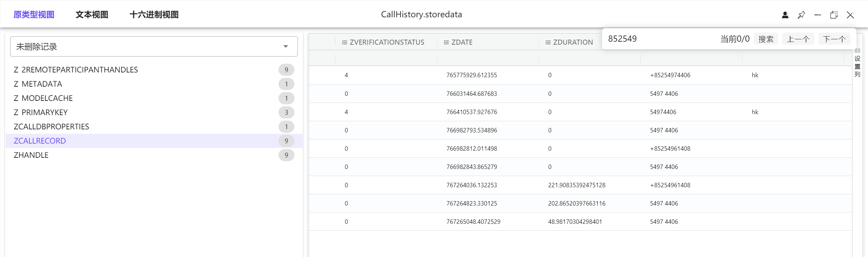Image resolution: width=868 pixels, height=257 pixels.
Task: Minimize the CallHistory window
Action: point(817,15)
